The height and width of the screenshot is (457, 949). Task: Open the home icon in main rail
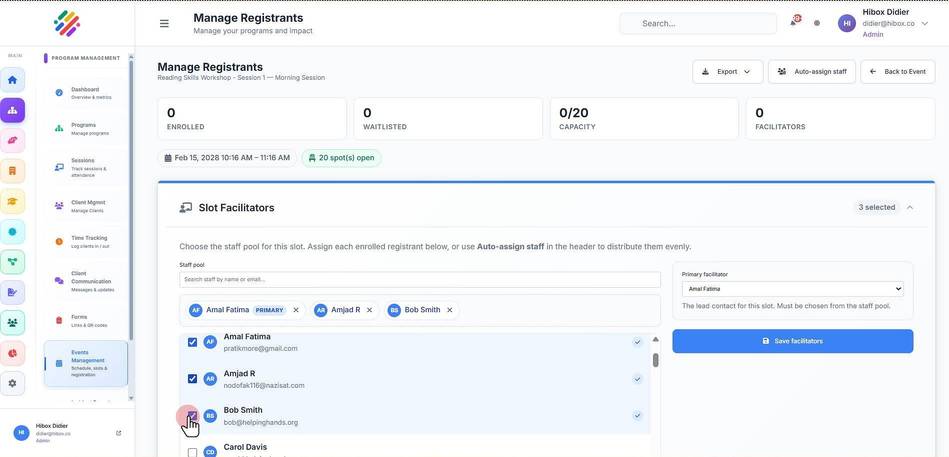click(x=12, y=80)
